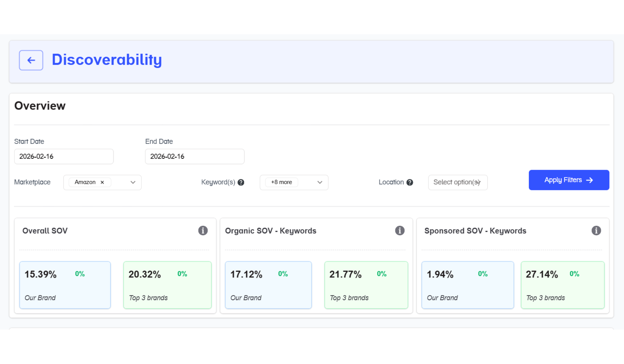This screenshot has height=364, width=624.
Task: Select Organic SOV Our Brand 17.12% card
Action: pyautogui.click(x=268, y=285)
